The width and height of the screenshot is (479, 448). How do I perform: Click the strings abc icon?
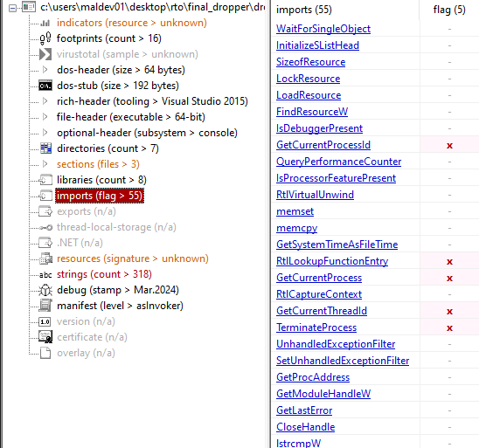click(45, 275)
